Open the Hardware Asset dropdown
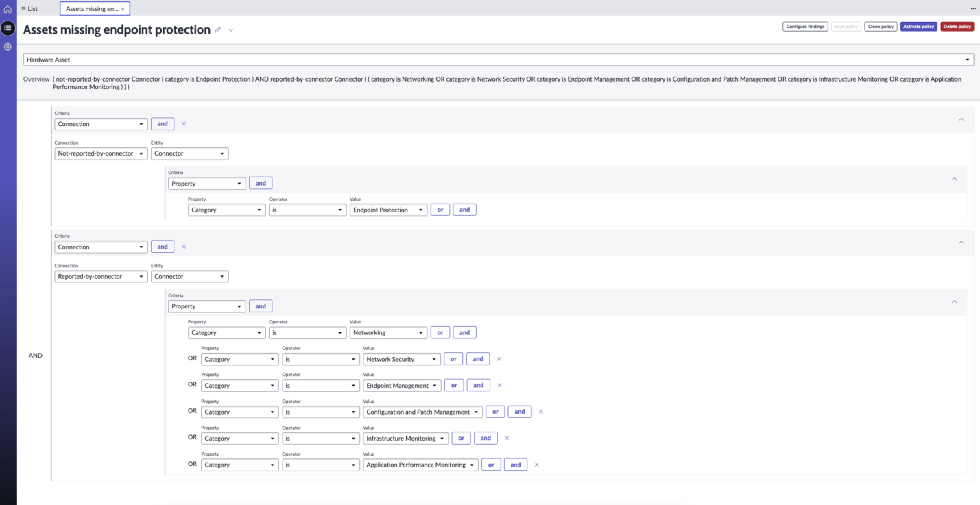Image resolution: width=980 pixels, height=505 pixels. (498, 60)
